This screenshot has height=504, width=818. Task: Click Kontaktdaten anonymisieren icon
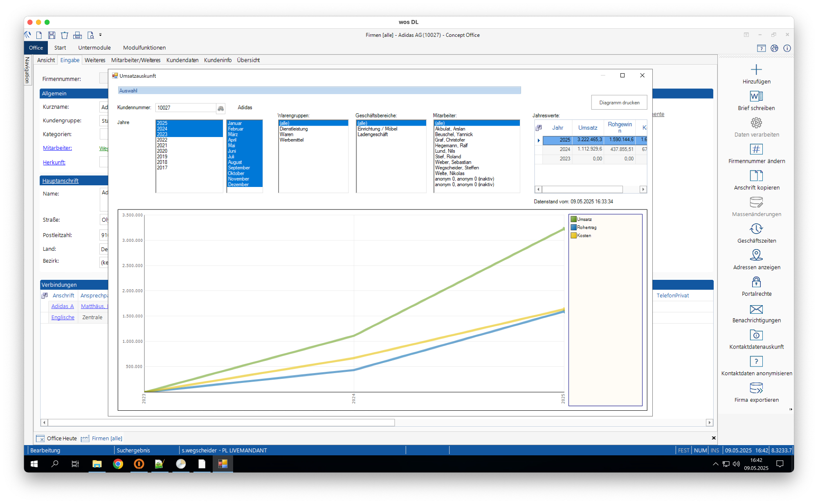[756, 362]
